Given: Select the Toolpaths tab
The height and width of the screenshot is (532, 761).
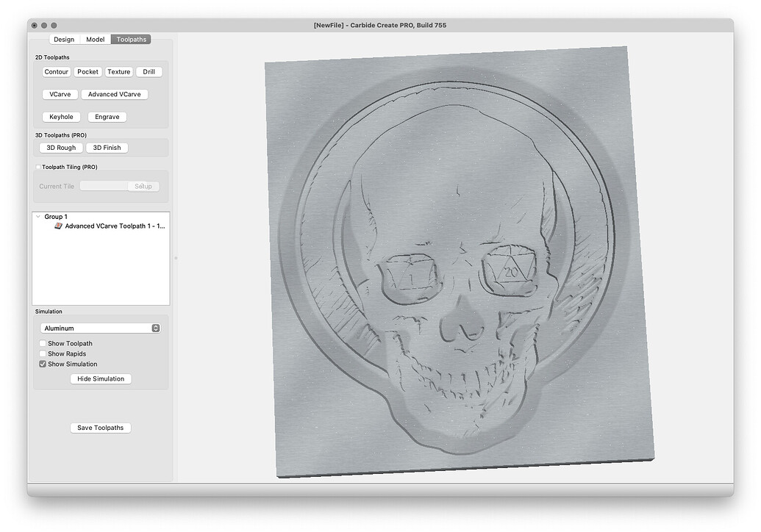Looking at the screenshot, I should point(131,39).
